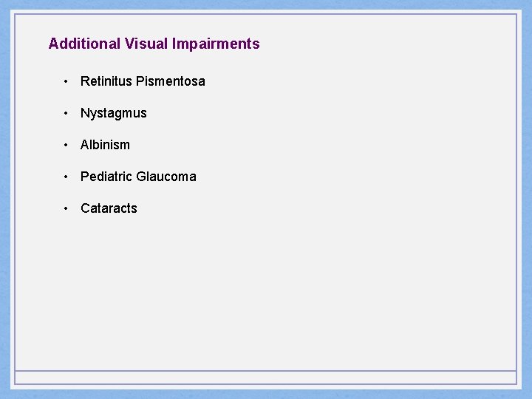The image size is (532, 399).
Task: Select the "Albinism" list item
Action: coord(105,145)
